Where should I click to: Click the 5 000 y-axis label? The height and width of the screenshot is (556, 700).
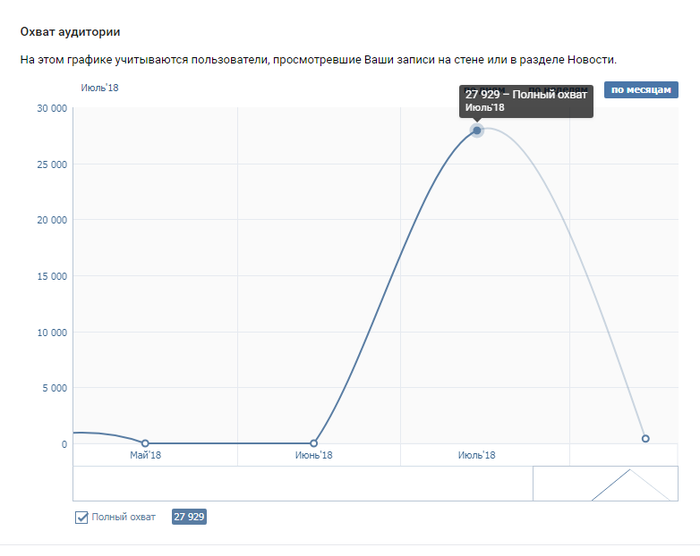(x=53, y=388)
